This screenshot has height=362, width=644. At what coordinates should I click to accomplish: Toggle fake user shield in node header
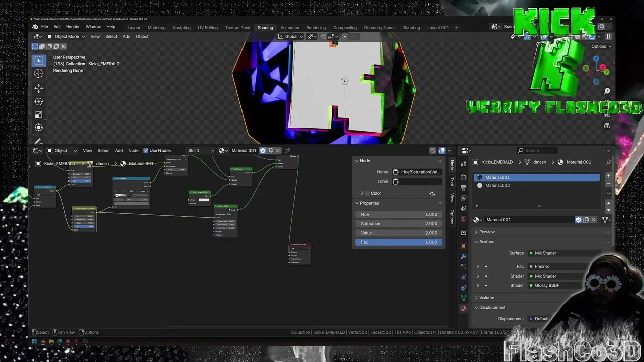(263, 150)
